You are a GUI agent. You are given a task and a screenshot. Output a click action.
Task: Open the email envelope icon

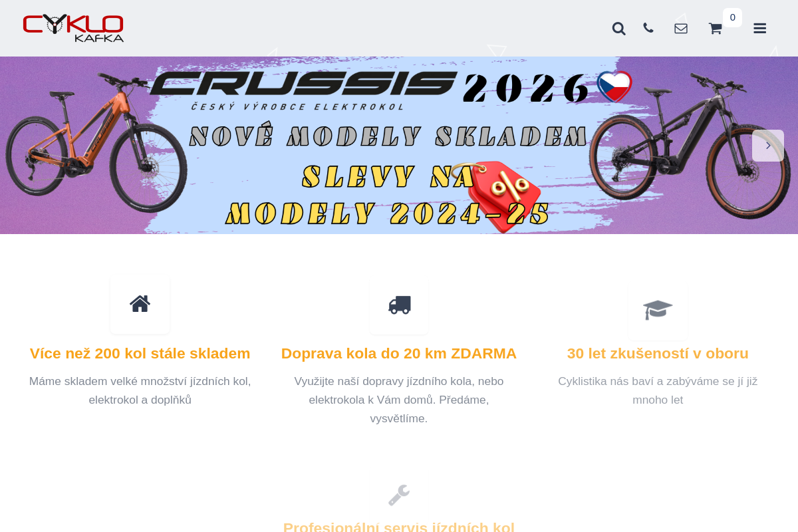pos(681,29)
